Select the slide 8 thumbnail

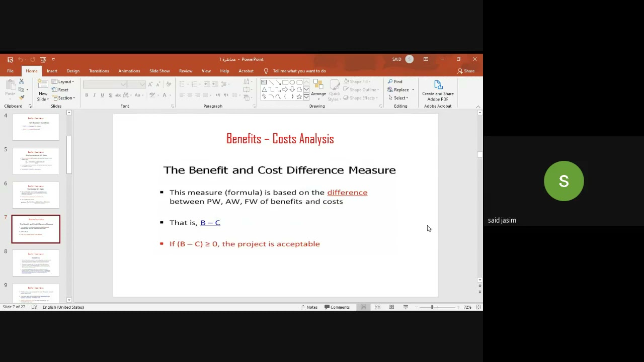coord(36,263)
